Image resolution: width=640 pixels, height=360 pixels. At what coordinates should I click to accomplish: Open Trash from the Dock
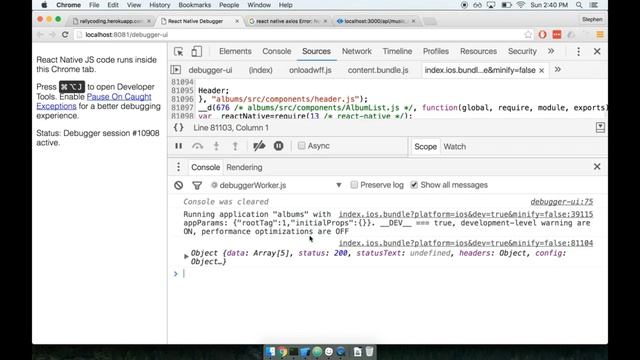369,351
